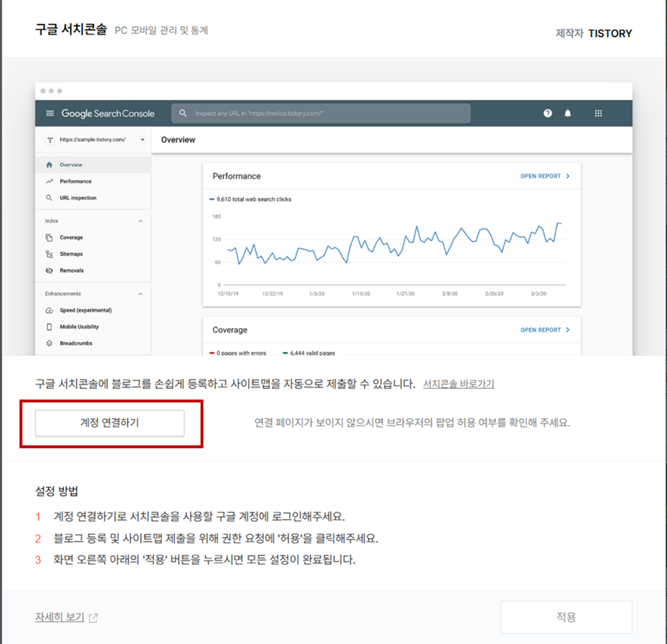The height and width of the screenshot is (644, 667).
Task: Click step 1 about 구글 계정 로그인
Action: coord(199,516)
